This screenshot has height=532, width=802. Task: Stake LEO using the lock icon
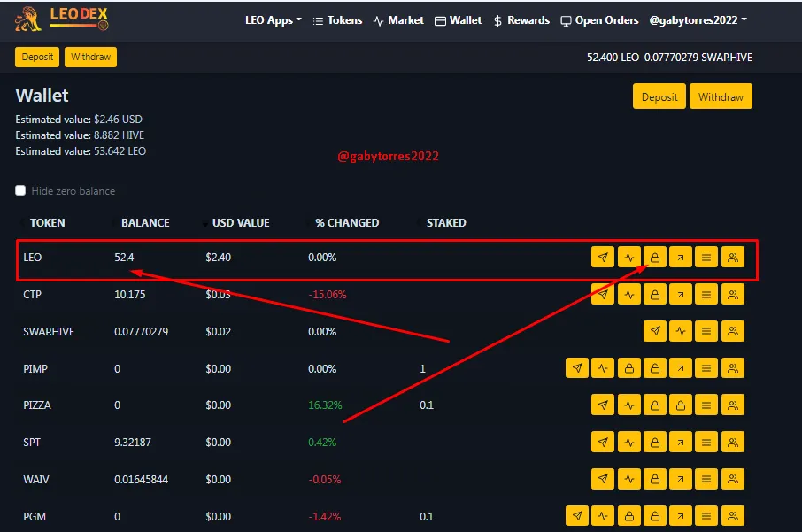click(x=655, y=257)
